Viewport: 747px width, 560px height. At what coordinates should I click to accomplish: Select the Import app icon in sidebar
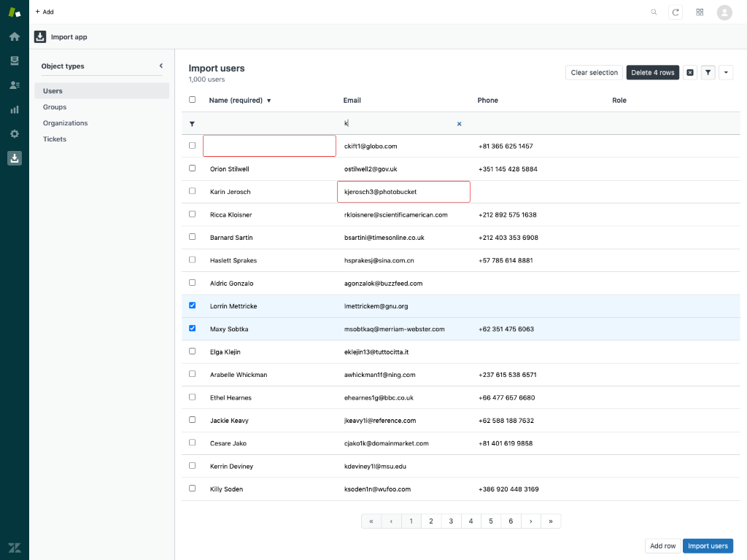[15, 157]
